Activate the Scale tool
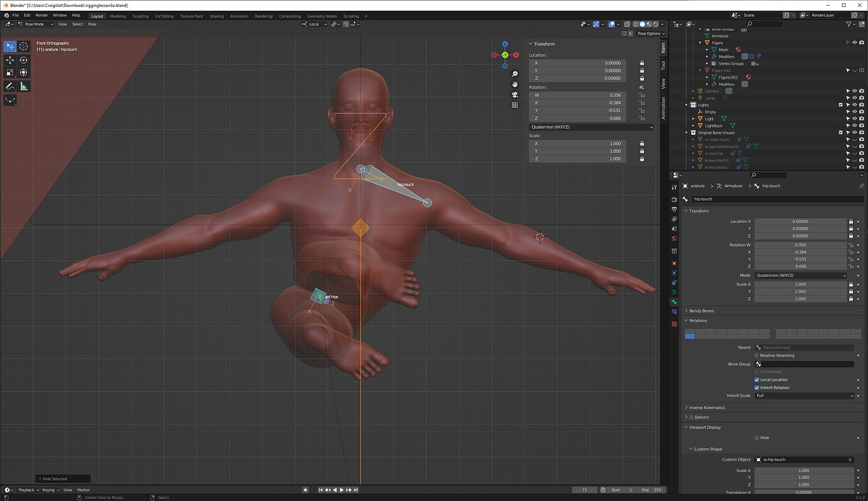The width and height of the screenshot is (868, 501). [x=10, y=72]
